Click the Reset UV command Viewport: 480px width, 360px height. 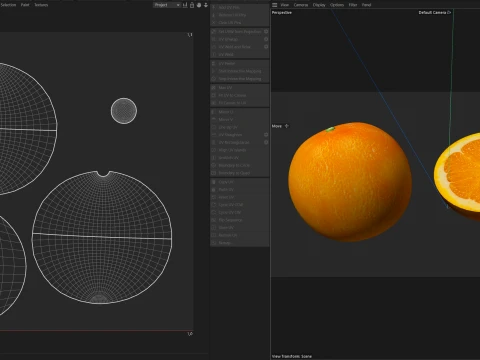(x=239, y=197)
